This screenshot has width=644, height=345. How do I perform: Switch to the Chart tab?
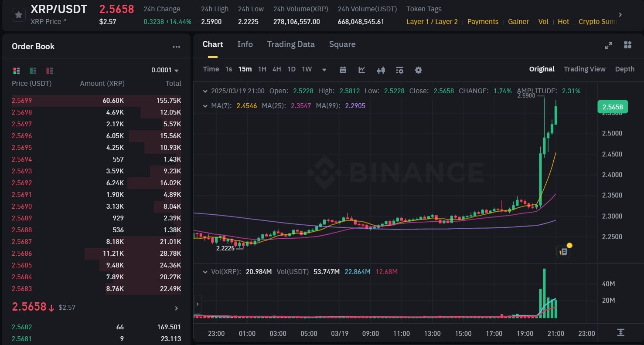[213, 44]
